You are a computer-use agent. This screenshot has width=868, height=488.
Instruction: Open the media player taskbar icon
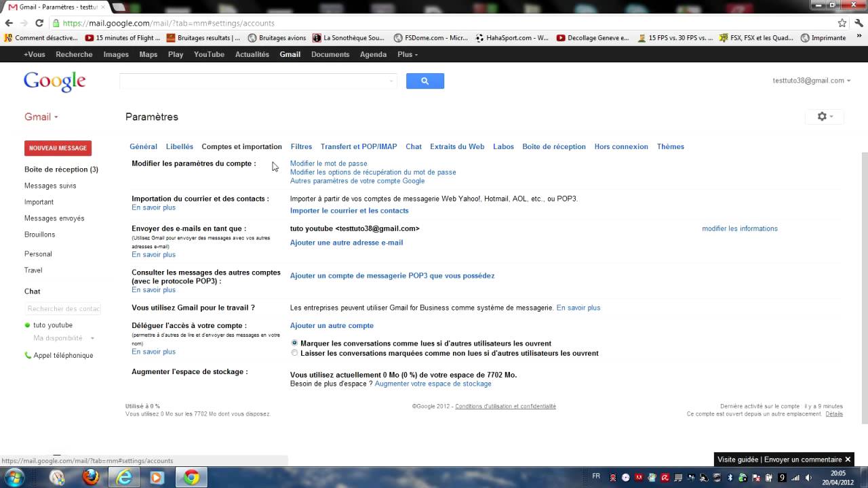click(x=157, y=478)
